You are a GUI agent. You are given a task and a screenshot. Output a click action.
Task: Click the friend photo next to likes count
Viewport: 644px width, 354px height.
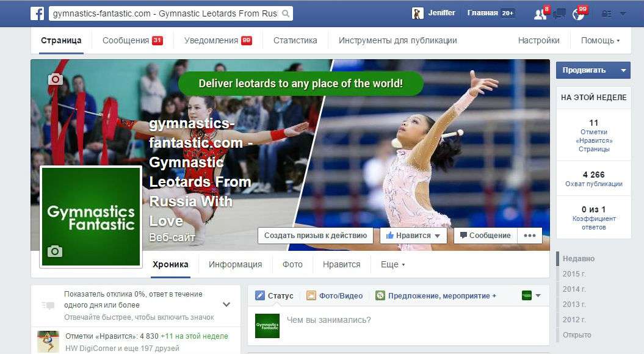point(48,342)
